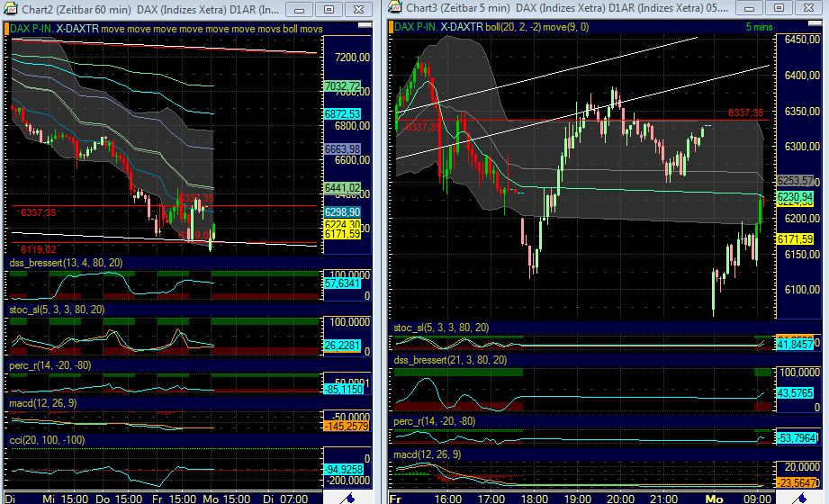
Task: Minimize the Chart2 window
Action: pyautogui.click(x=299, y=10)
